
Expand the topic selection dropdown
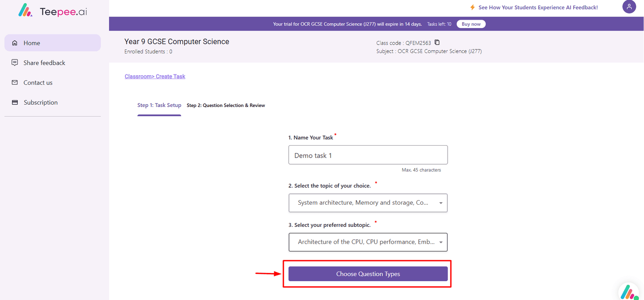pos(368,203)
